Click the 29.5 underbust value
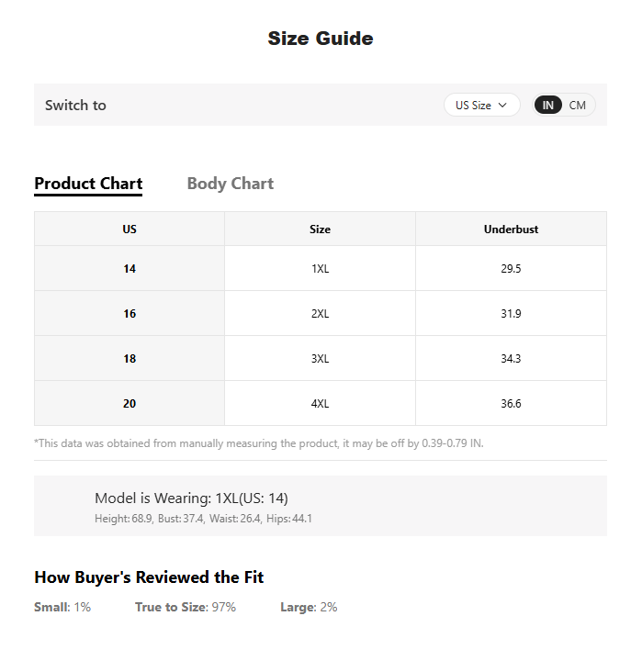Image resolution: width=631 pixels, height=672 pixels. pos(511,268)
